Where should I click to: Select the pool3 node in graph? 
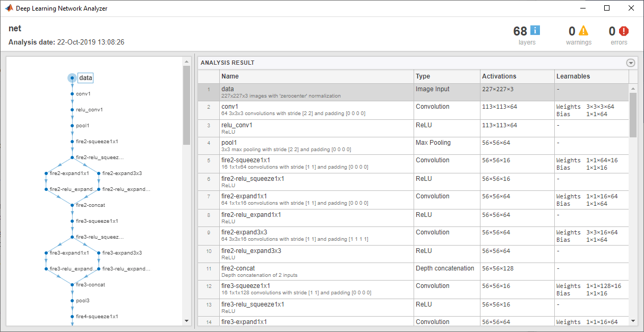(x=83, y=301)
